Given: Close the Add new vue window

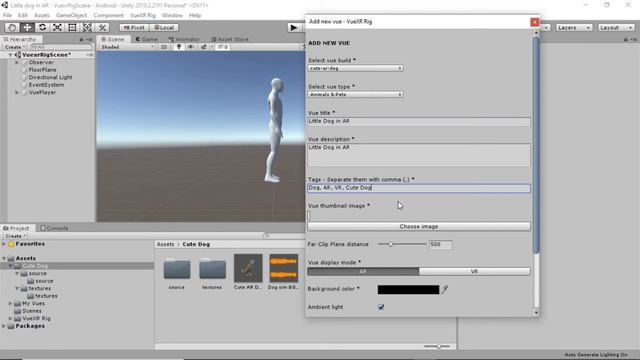Looking at the screenshot, I should pyautogui.click(x=534, y=22).
